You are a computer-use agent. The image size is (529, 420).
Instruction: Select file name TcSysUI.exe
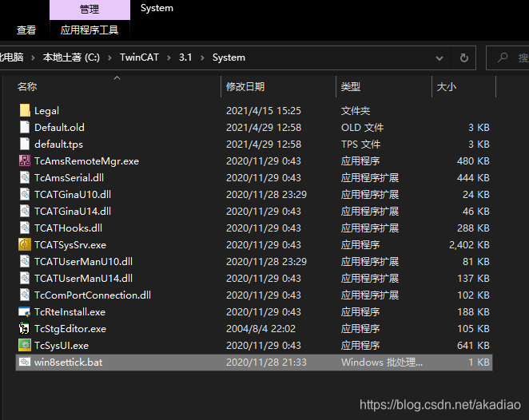[x=62, y=346]
